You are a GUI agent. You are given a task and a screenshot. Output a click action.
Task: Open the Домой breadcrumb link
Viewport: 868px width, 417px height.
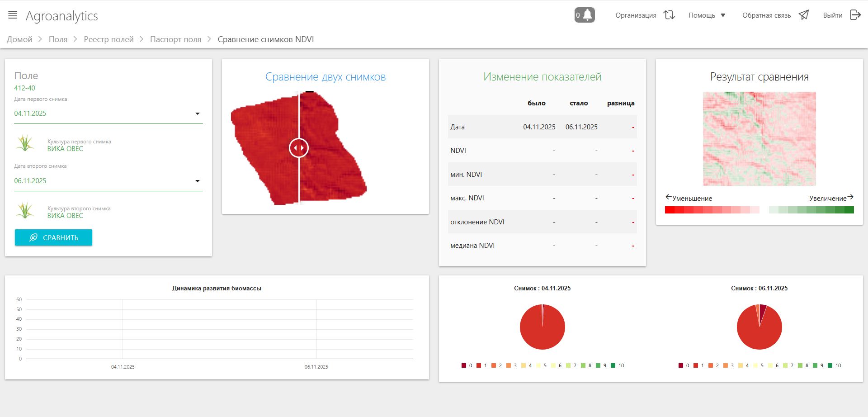19,39
